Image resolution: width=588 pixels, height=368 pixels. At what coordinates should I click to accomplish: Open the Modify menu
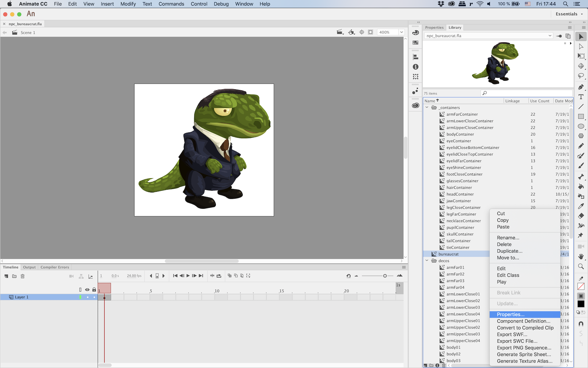128,4
